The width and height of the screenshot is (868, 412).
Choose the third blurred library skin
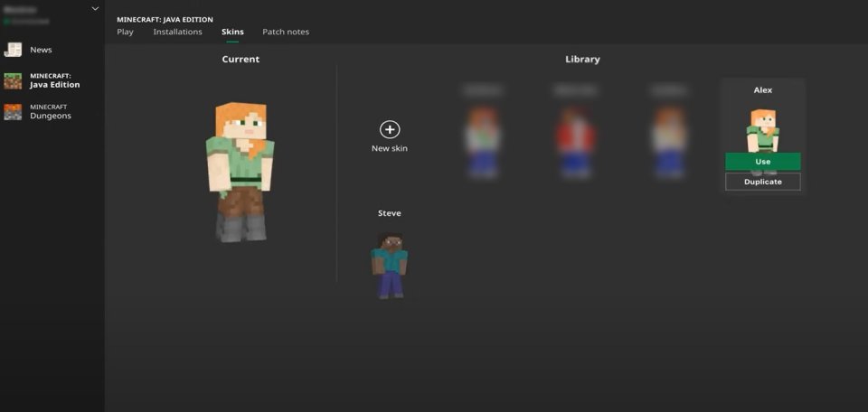669,143
